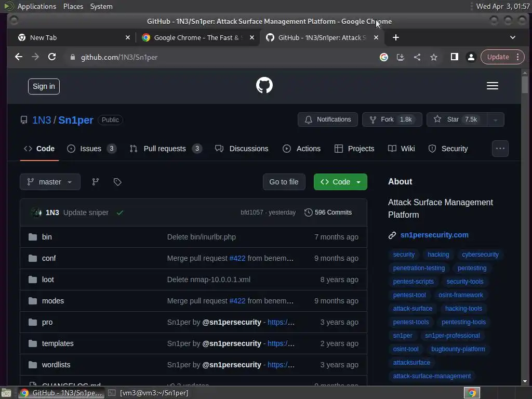Expand the tab search chevron
The image size is (532, 399).
[x=513, y=37]
